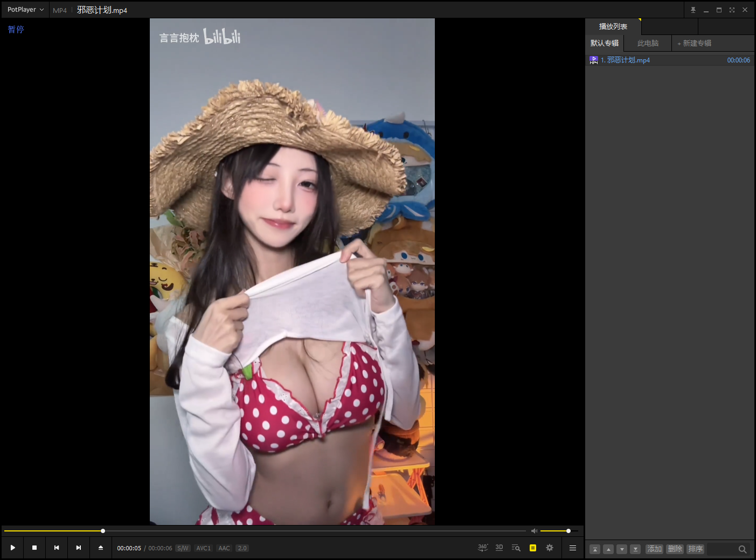Image resolution: width=756 pixels, height=560 pixels.
Task: Click the S/W decoder status toggle
Action: tap(182, 548)
